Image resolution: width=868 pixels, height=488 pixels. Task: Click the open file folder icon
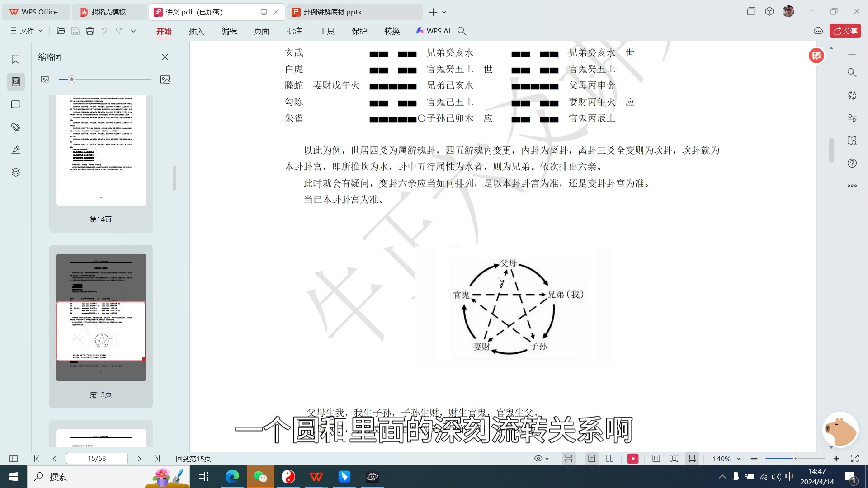(61, 31)
